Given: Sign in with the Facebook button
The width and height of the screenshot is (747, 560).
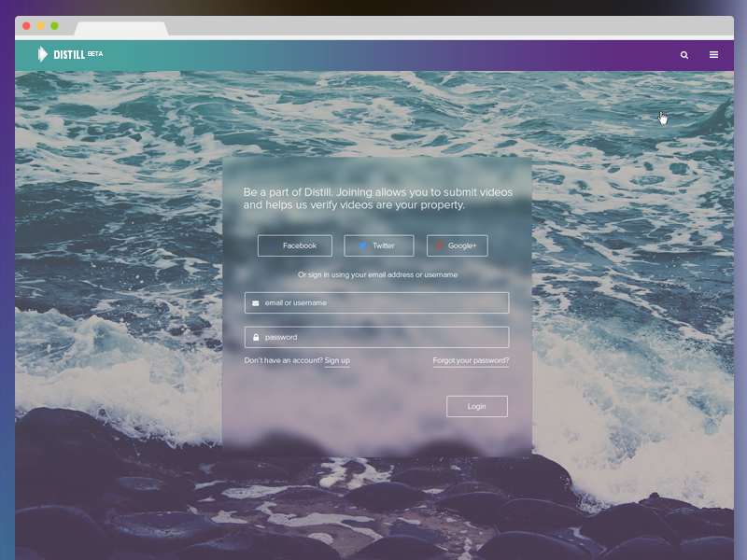Looking at the screenshot, I should (295, 245).
